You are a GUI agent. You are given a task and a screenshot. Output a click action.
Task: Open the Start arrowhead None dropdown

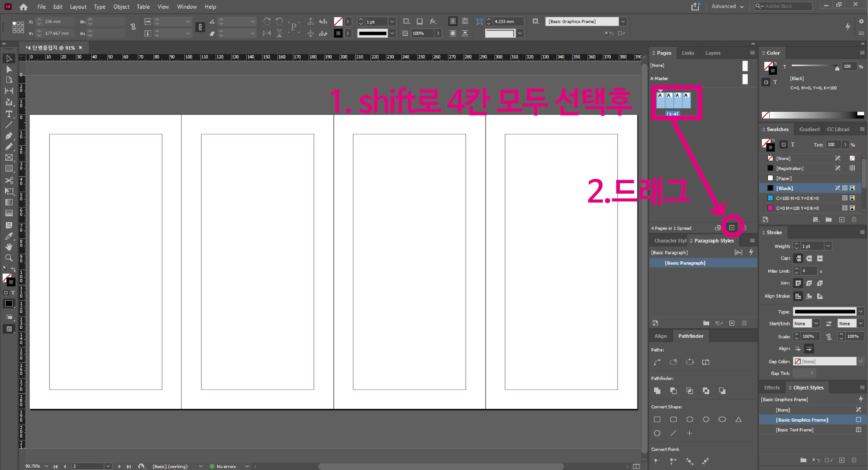(x=816, y=323)
